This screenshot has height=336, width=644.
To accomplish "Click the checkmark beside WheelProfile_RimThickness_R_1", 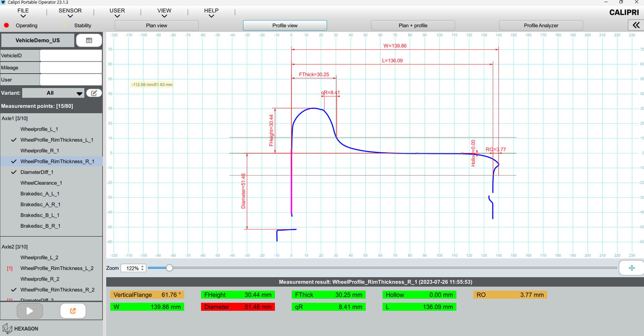I will click(14, 161).
